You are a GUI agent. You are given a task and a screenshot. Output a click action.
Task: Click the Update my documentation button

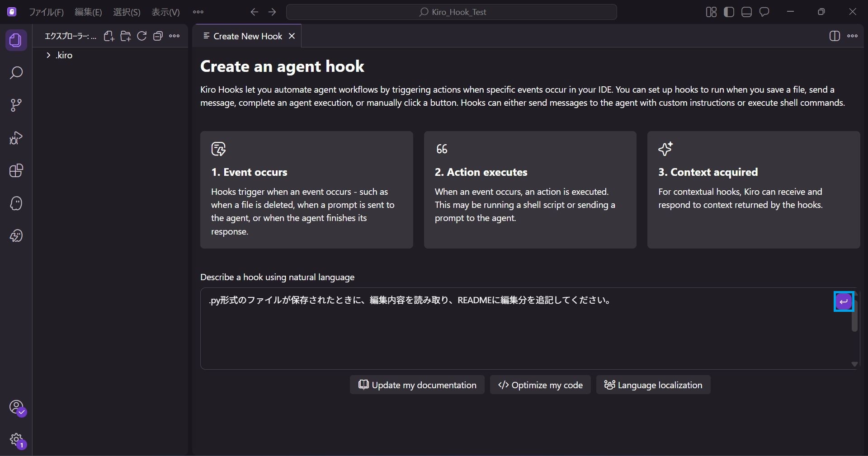(417, 385)
